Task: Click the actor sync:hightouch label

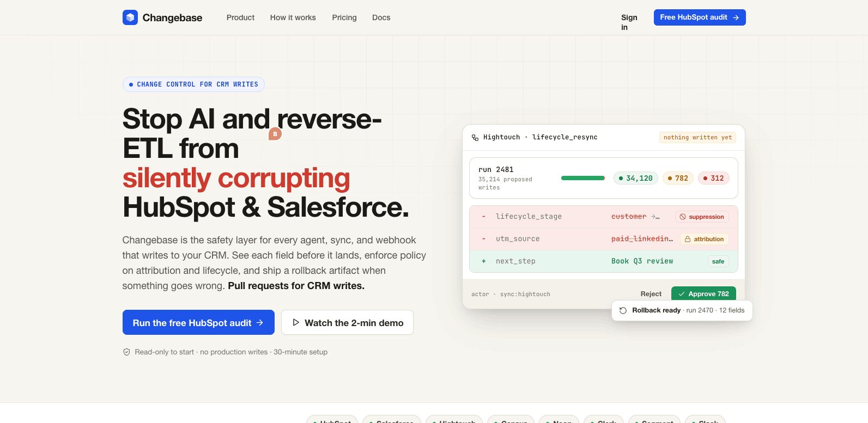Action: 511,294
